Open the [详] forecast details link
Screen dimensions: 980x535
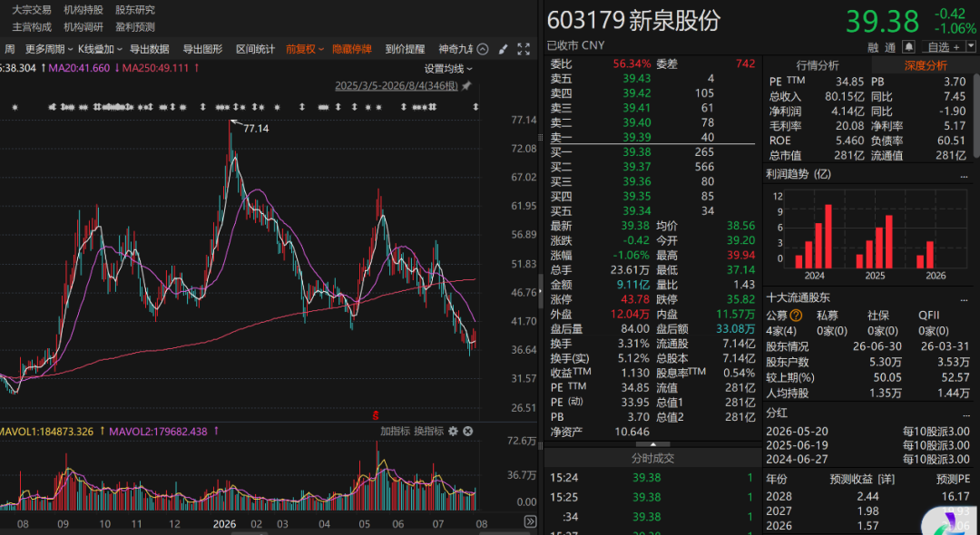pyautogui.click(x=885, y=479)
